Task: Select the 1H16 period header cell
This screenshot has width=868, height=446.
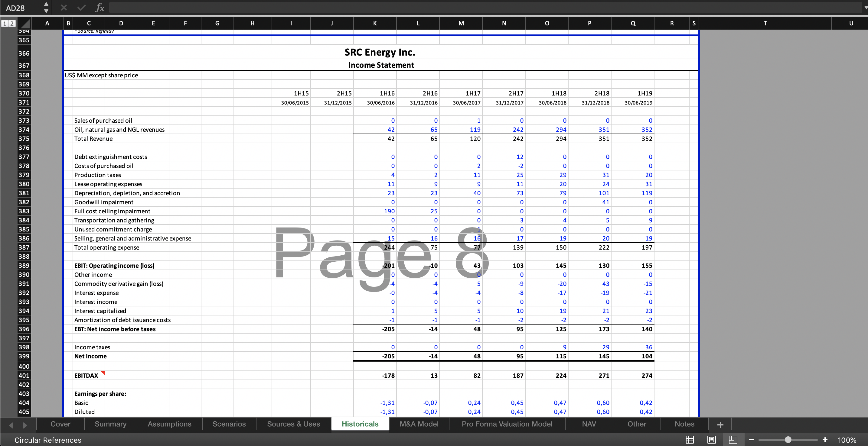Action: [375, 93]
